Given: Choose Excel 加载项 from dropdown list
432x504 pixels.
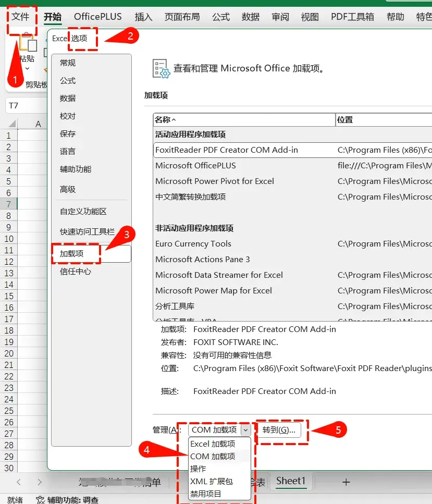Looking at the screenshot, I should pyautogui.click(x=219, y=444).
